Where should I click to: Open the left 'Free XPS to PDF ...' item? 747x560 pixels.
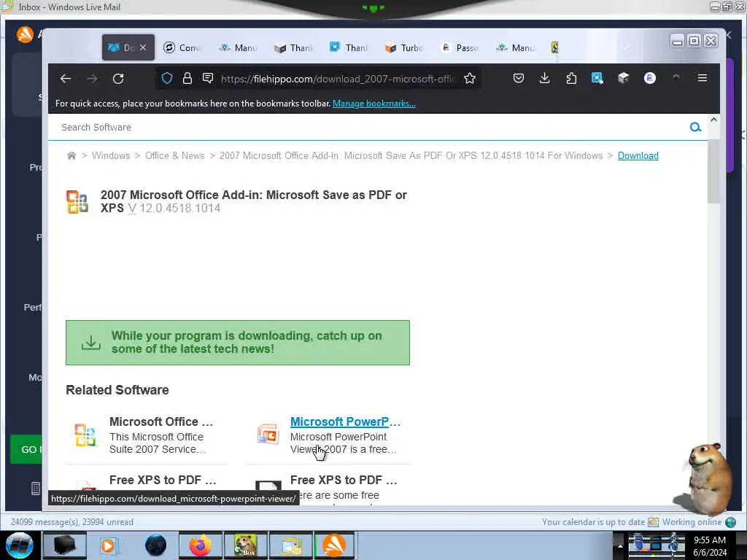(x=163, y=480)
